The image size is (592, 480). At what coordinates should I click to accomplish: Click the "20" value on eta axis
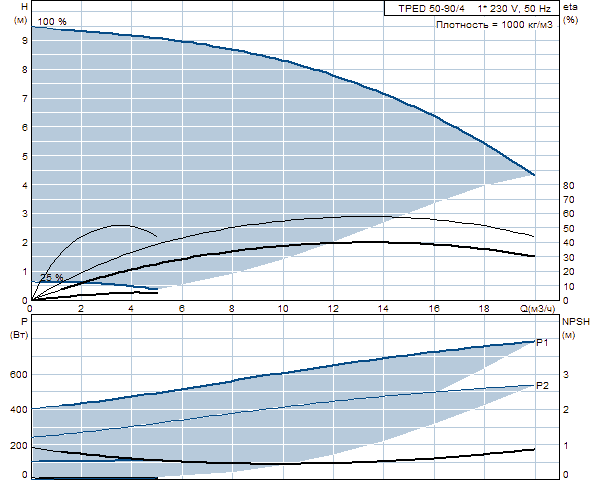tap(569, 272)
